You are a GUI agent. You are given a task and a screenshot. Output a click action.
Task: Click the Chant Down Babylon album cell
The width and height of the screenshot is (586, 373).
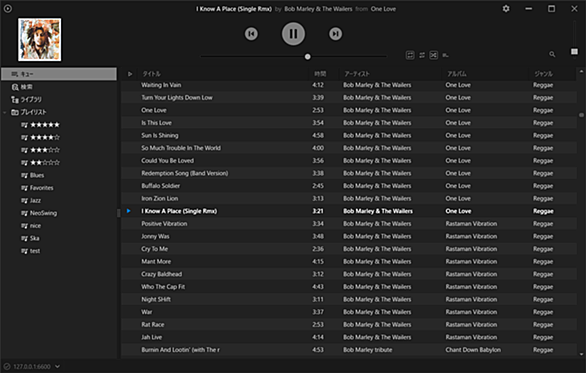(473, 350)
